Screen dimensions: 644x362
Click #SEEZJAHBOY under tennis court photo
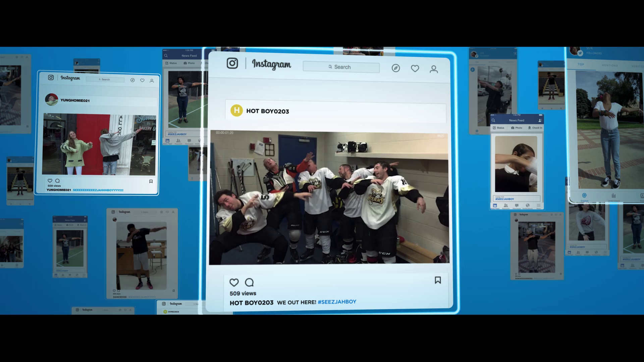[x=177, y=134]
